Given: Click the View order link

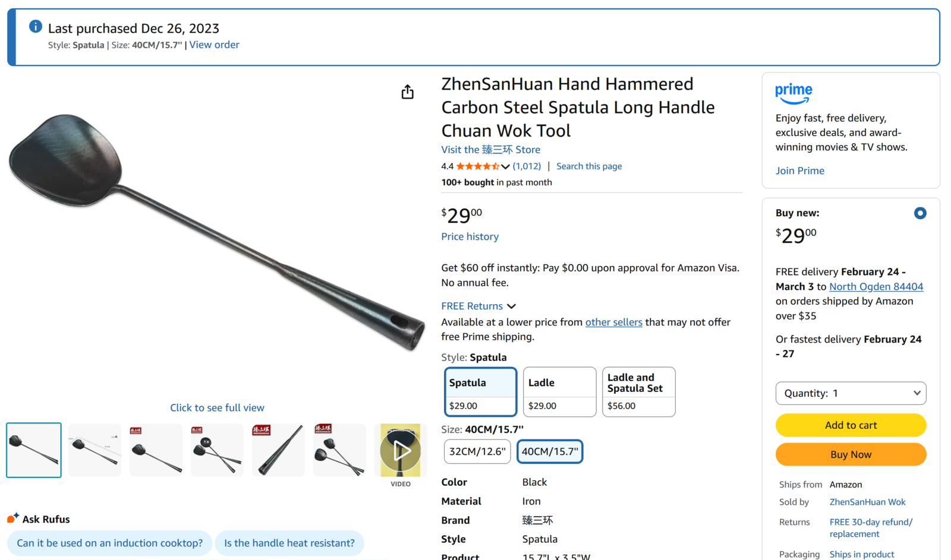Looking at the screenshot, I should coord(214,45).
